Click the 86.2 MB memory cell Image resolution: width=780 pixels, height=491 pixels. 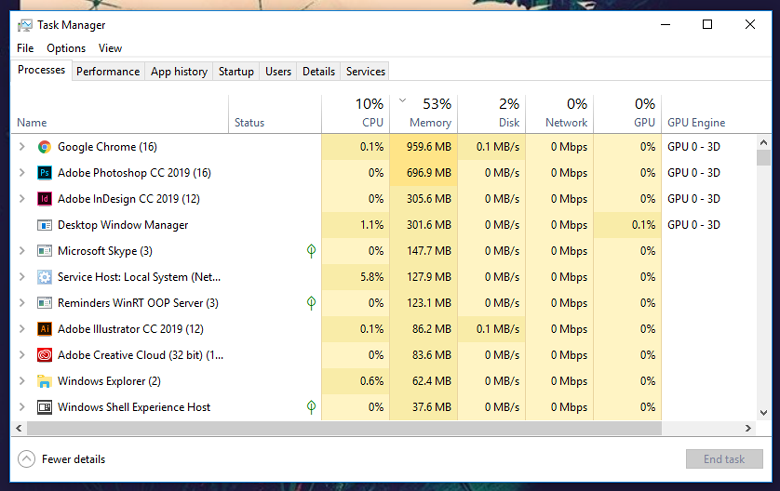click(x=424, y=329)
